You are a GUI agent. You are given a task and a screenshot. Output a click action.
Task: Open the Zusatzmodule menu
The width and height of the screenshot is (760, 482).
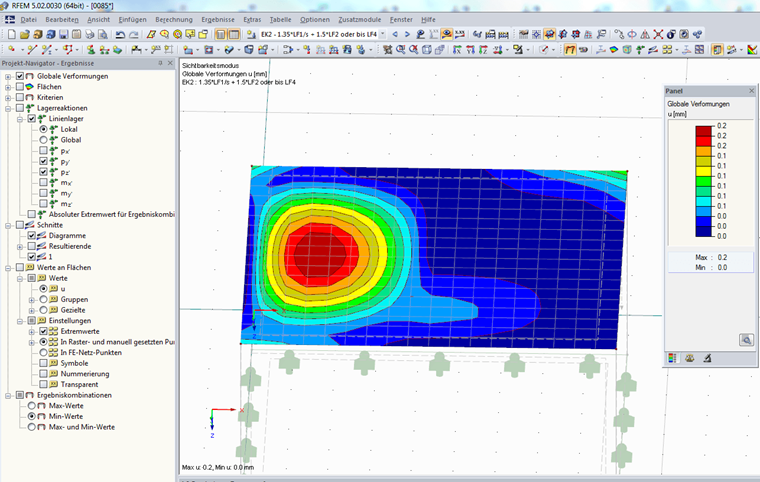(x=359, y=19)
